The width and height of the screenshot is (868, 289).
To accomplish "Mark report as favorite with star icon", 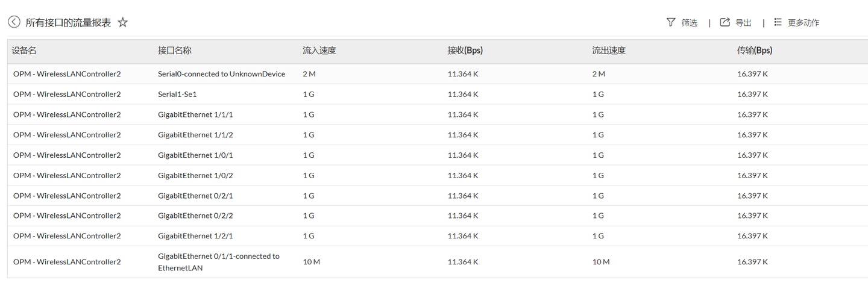I will click(123, 22).
